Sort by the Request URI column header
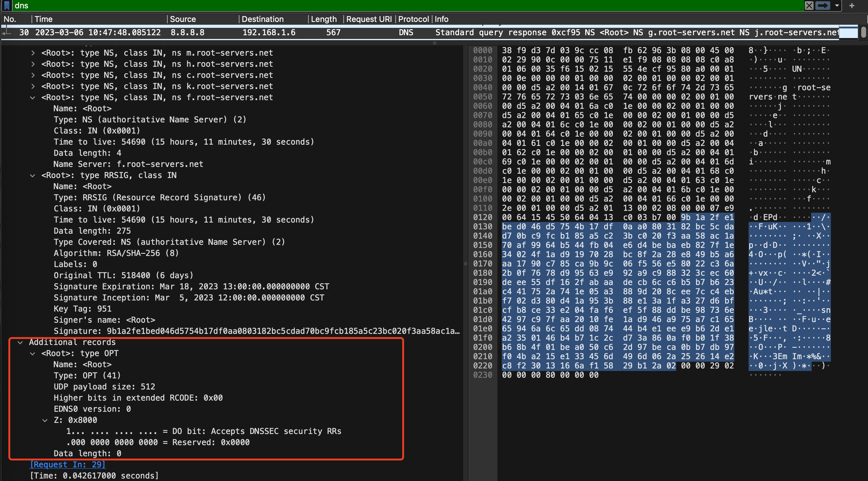 point(369,19)
